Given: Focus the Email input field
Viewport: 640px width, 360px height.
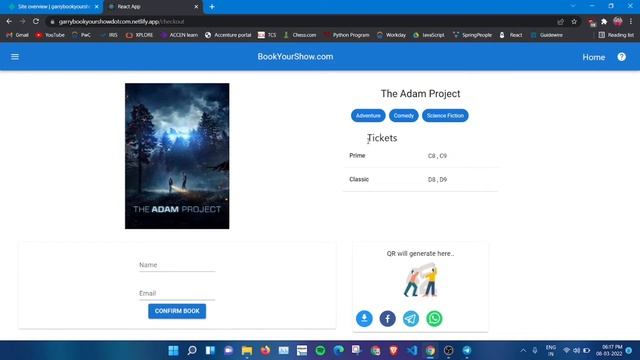Looking at the screenshot, I should pos(177,293).
